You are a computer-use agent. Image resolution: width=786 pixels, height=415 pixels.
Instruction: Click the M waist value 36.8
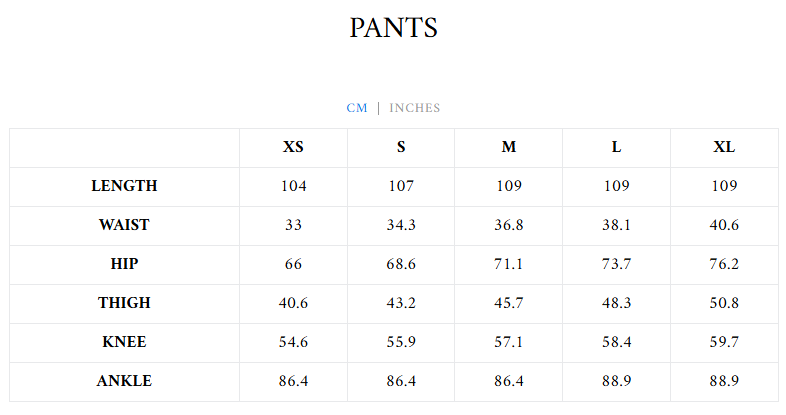(509, 225)
